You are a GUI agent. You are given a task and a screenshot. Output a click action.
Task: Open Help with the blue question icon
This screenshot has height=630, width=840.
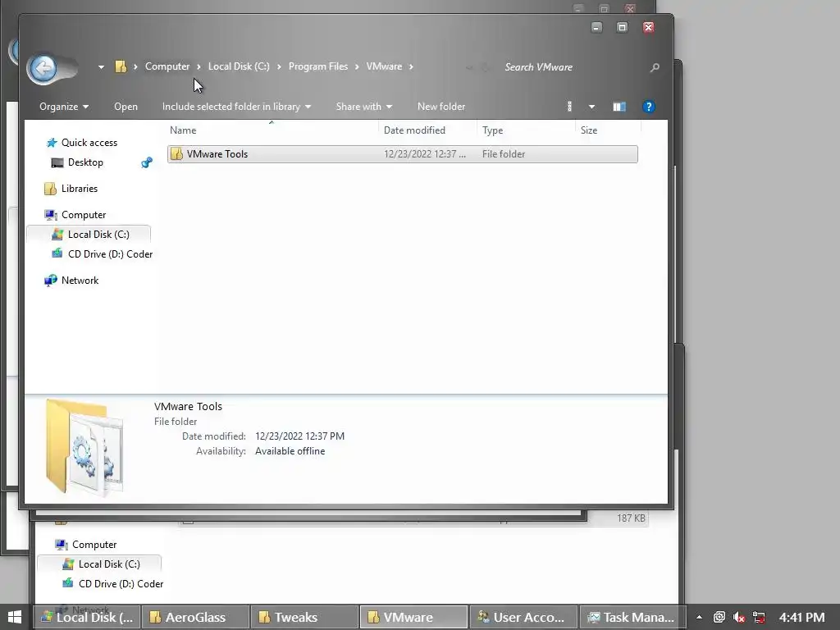[x=648, y=107]
